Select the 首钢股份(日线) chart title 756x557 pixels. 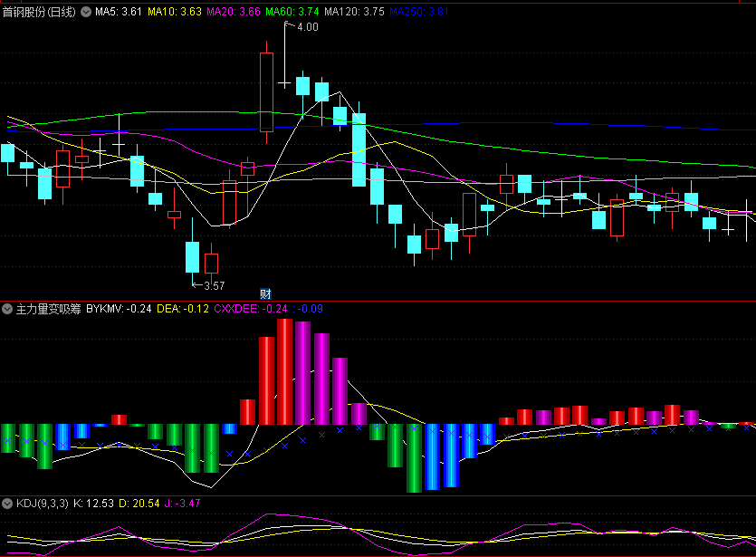(39, 12)
